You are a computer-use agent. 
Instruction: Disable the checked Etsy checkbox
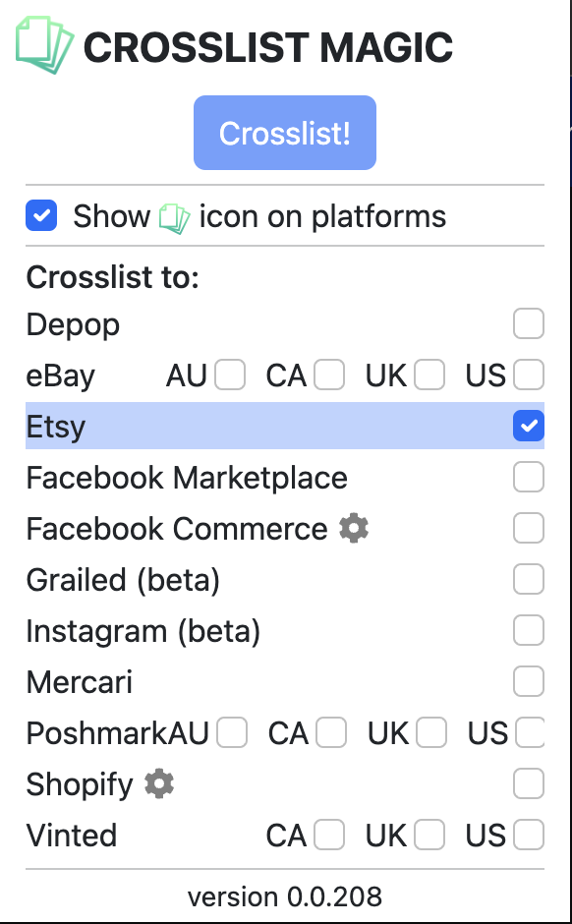[x=529, y=426]
